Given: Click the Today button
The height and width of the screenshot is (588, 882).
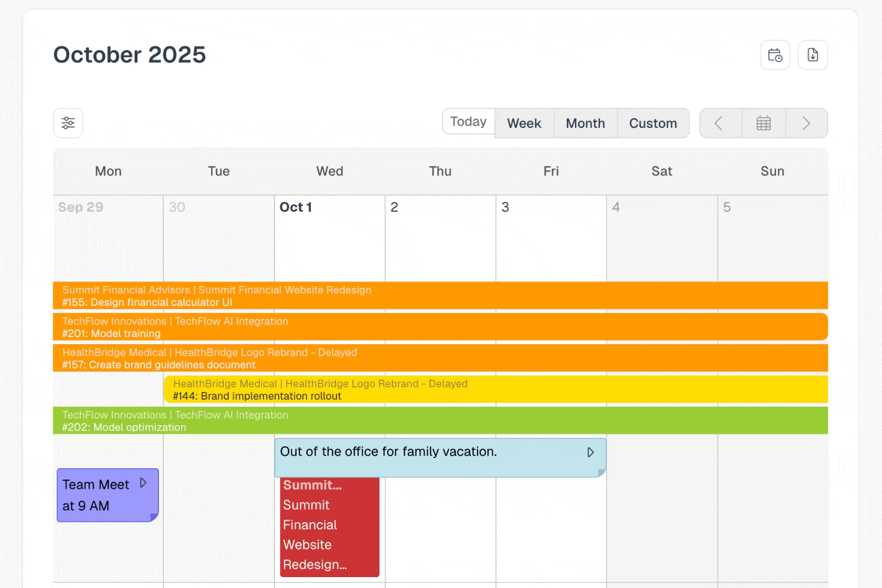Looking at the screenshot, I should click(x=468, y=121).
